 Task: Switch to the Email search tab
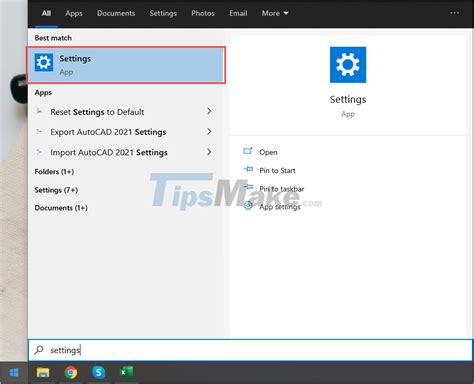(x=238, y=13)
